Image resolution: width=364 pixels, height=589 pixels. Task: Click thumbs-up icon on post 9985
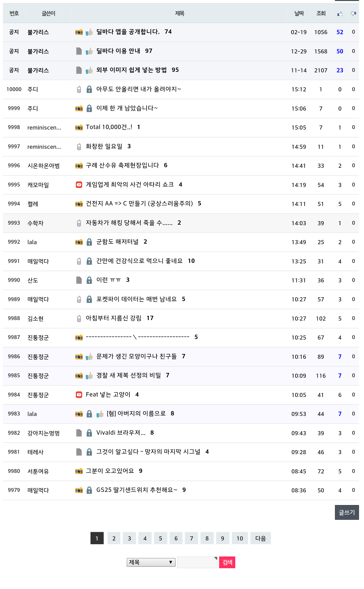(x=89, y=376)
